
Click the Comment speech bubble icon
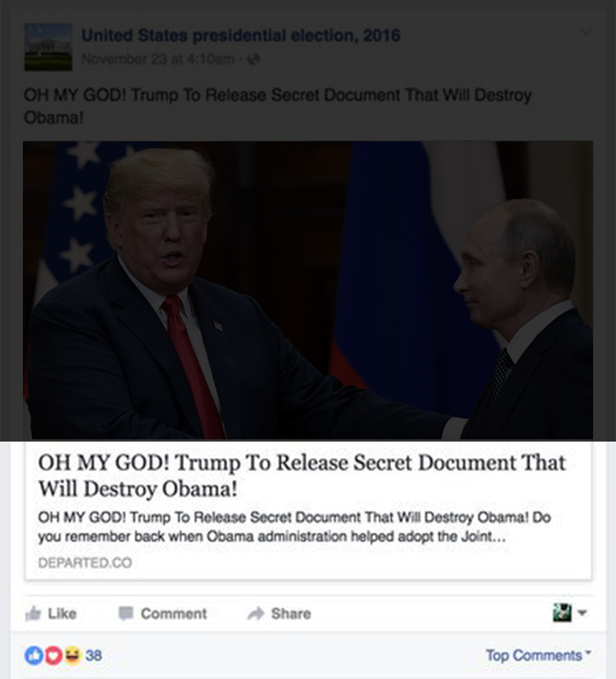(126, 613)
